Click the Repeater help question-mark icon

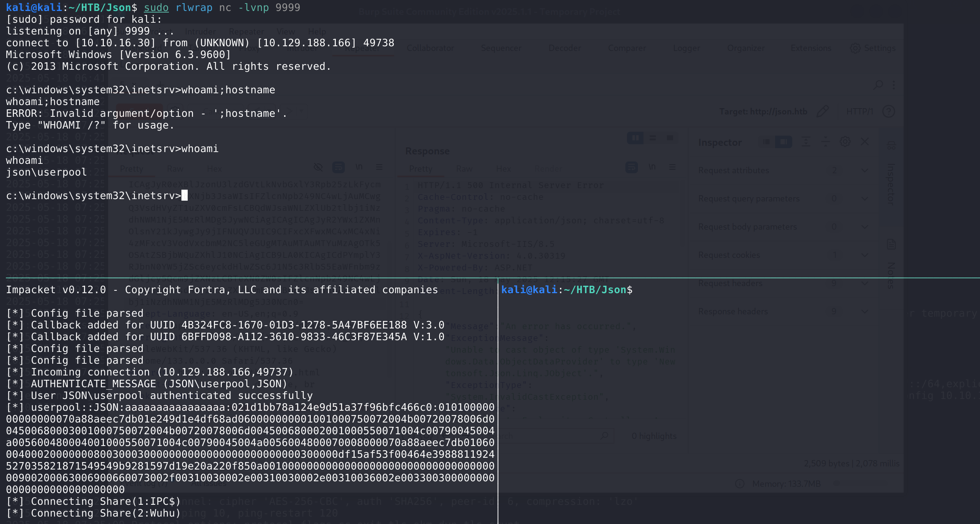coord(888,111)
